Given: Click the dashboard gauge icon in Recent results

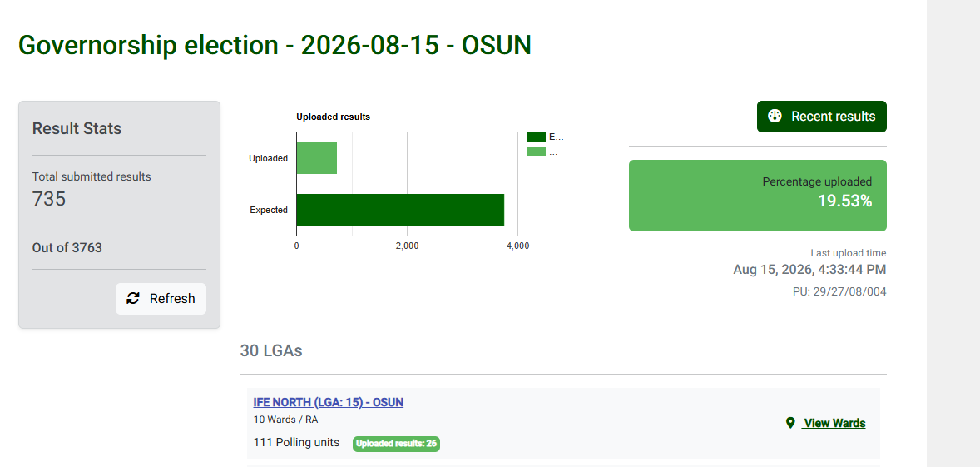Looking at the screenshot, I should coord(775,117).
